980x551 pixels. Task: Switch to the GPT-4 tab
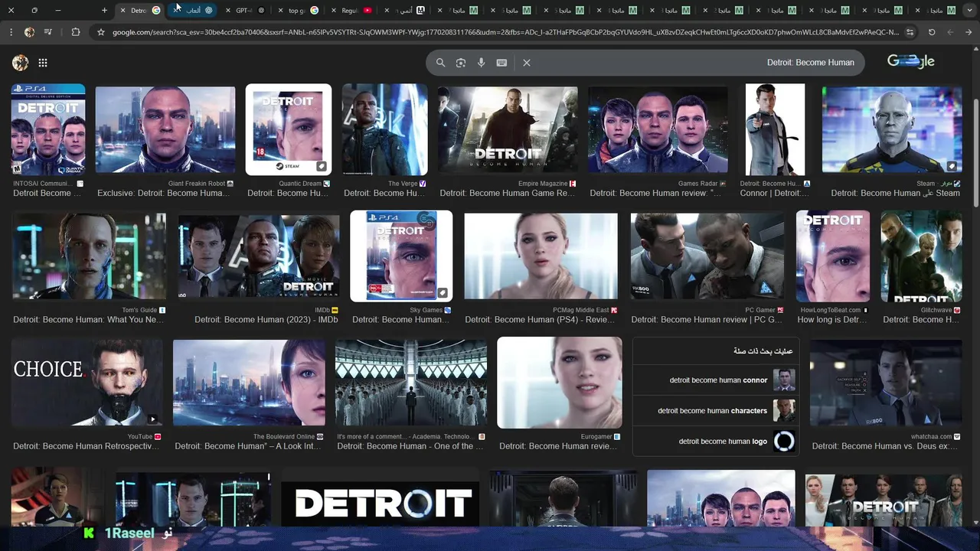point(246,11)
